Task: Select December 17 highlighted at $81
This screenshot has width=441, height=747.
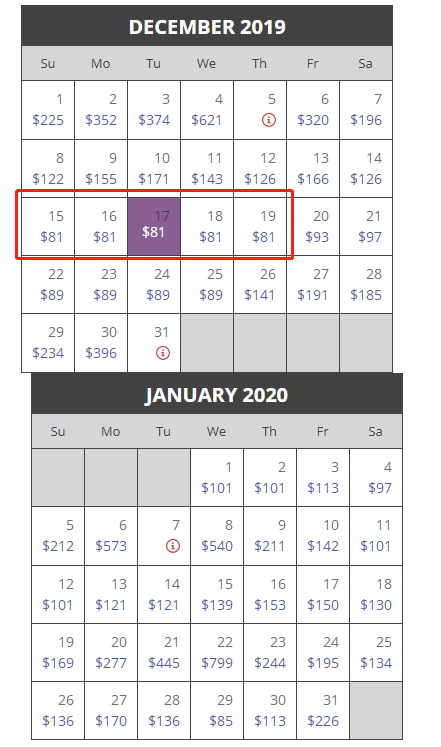Action: [x=154, y=227]
